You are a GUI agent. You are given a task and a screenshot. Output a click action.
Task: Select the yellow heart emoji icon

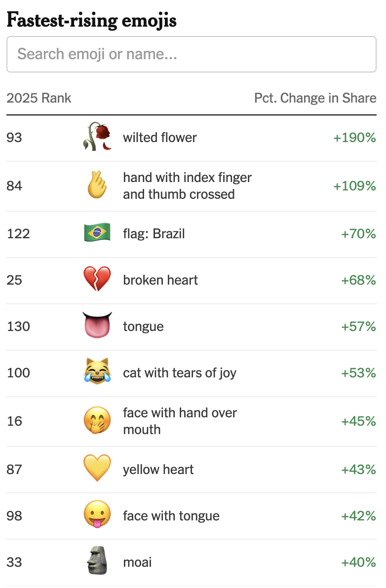97,468
